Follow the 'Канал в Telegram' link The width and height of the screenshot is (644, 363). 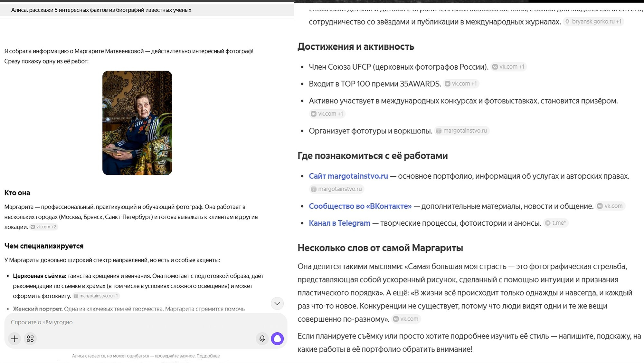pos(339,223)
